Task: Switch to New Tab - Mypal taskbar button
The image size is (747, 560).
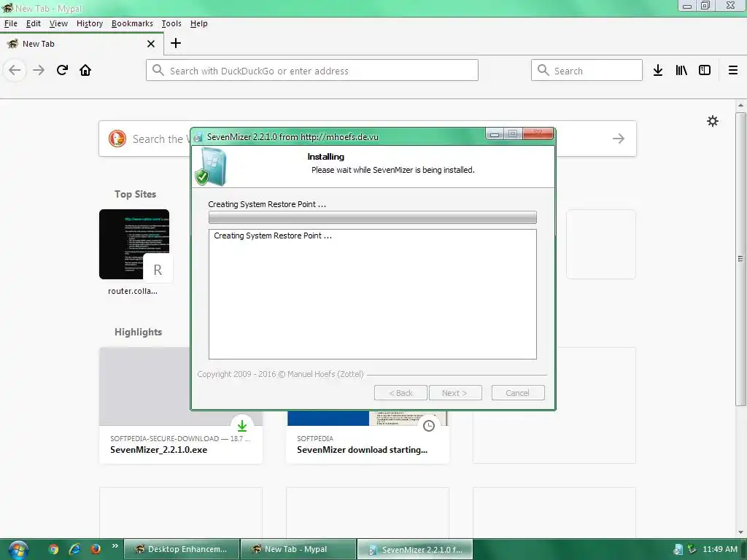Action: coord(298,550)
